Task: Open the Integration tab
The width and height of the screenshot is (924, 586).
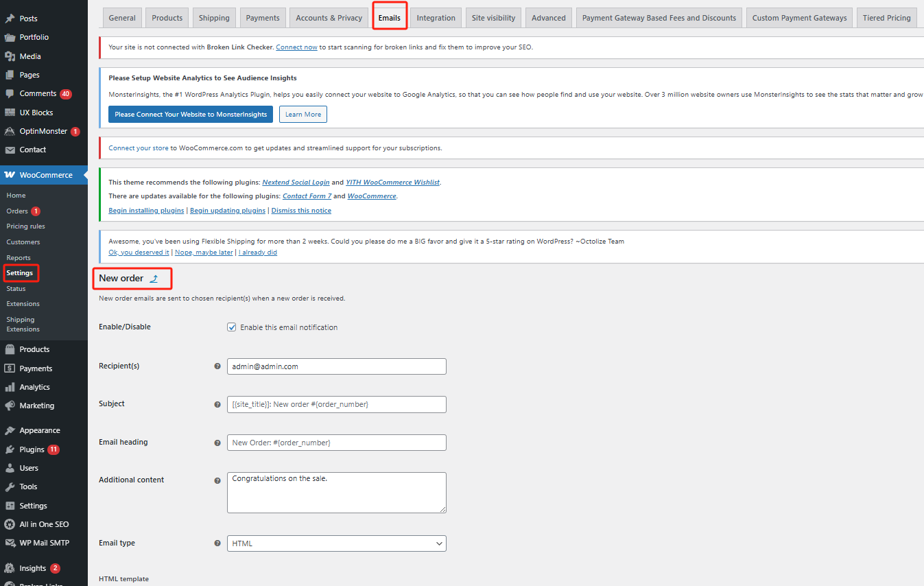Action: 436,18
